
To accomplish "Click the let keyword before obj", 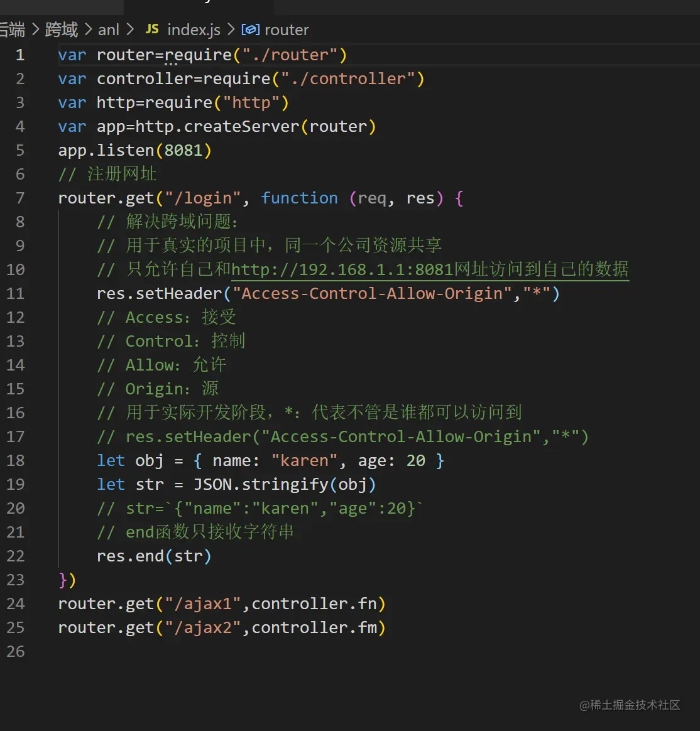I will pos(111,460).
